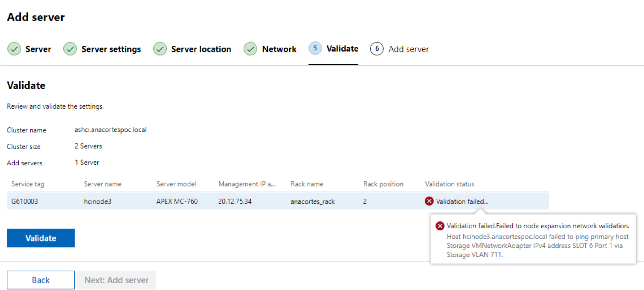This screenshot has width=644, height=290.
Task: Click the step 6 circle icon
Action: (376, 49)
